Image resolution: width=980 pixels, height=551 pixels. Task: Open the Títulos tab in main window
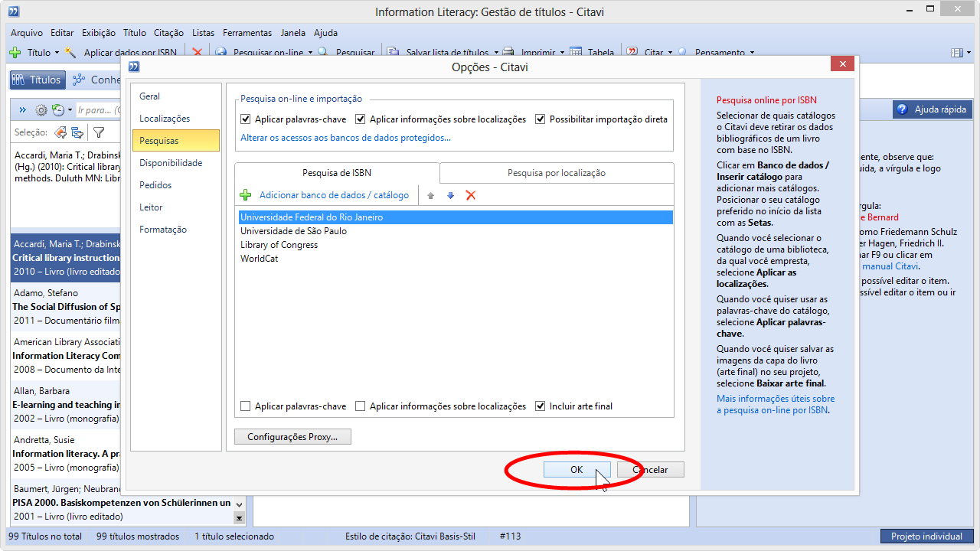36,80
